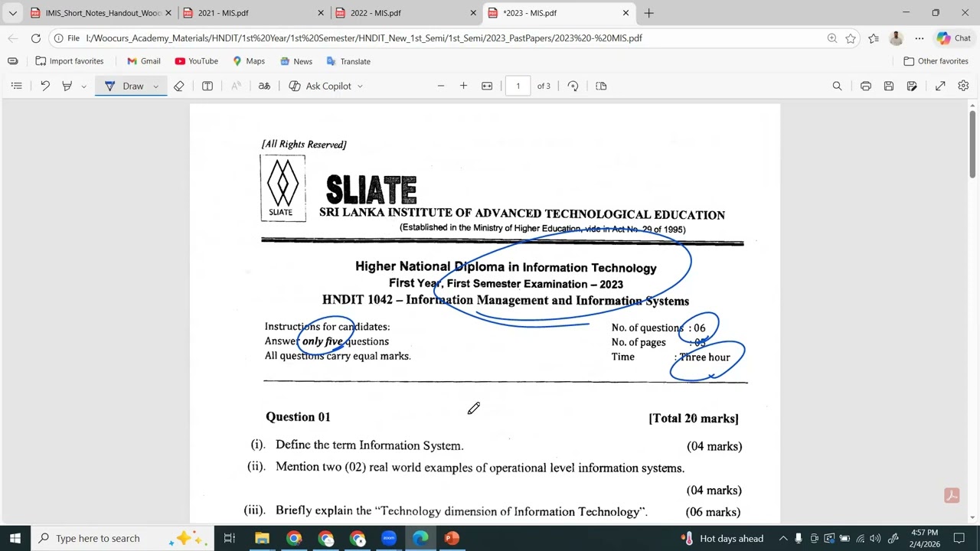Expand the Highlight color options arrow

pos(83,86)
